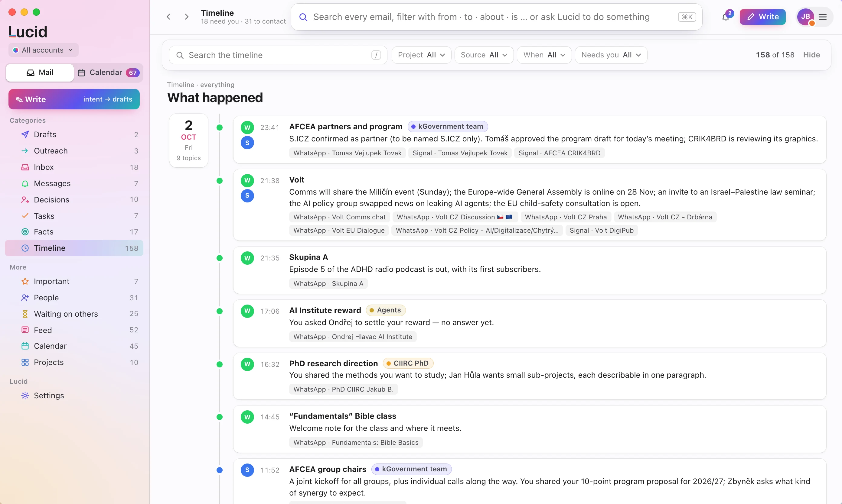Open Important in More section
Screen dimensions: 842x504
pyautogui.click(x=74, y=282)
